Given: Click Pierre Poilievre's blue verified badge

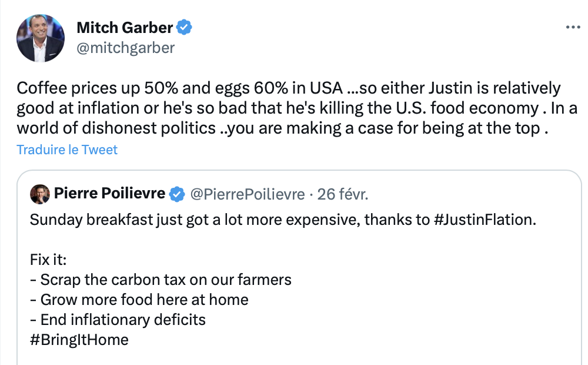Looking at the screenshot, I should [176, 193].
